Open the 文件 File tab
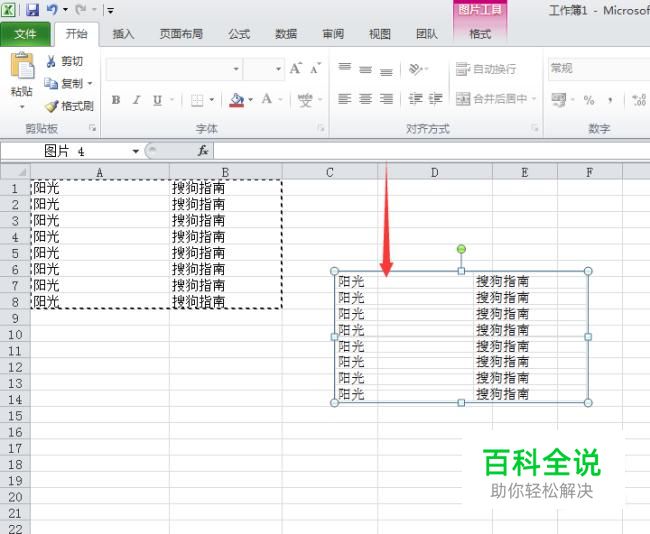 (25, 34)
